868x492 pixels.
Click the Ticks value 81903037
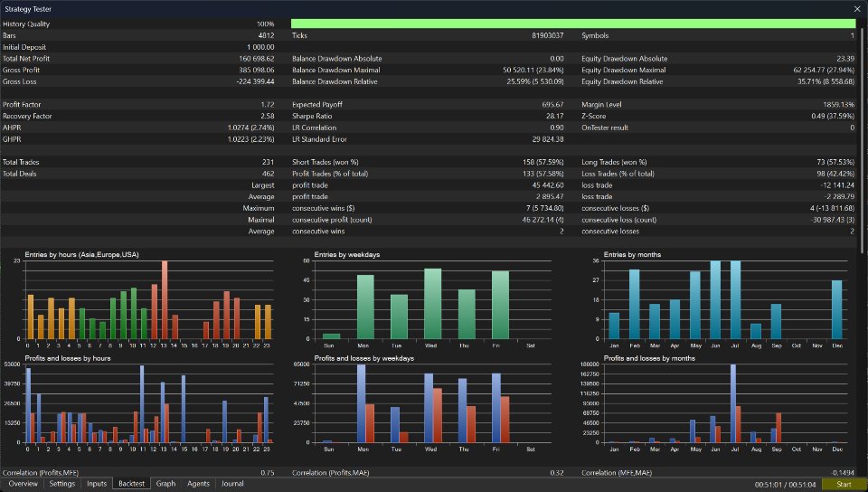click(x=548, y=35)
